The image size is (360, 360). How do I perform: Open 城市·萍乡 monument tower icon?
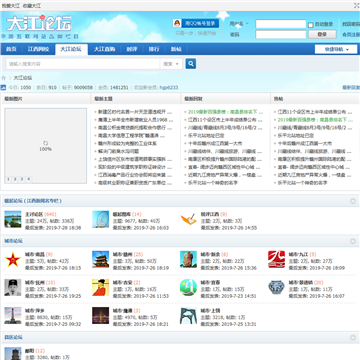click(x=13, y=315)
